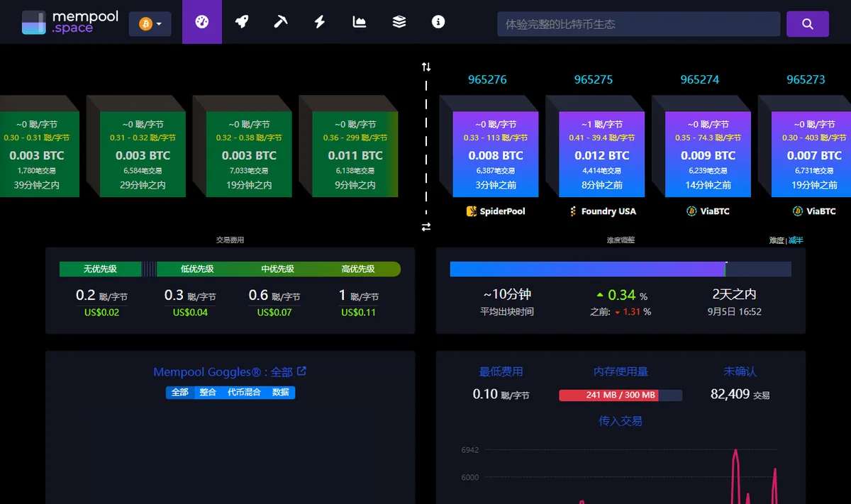Open the area chart graphs page
Image resolution: width=851 pixels, height=504 pixels.
coord(360,22)
